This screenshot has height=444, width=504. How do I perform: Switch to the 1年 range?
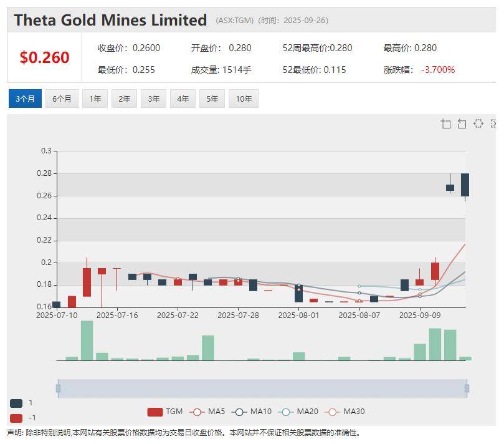pos(95,99)
